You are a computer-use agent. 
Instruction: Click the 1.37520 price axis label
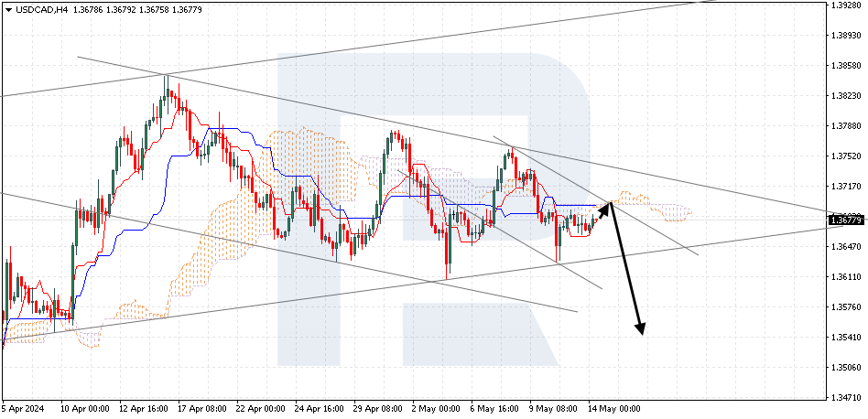(846, 156)
